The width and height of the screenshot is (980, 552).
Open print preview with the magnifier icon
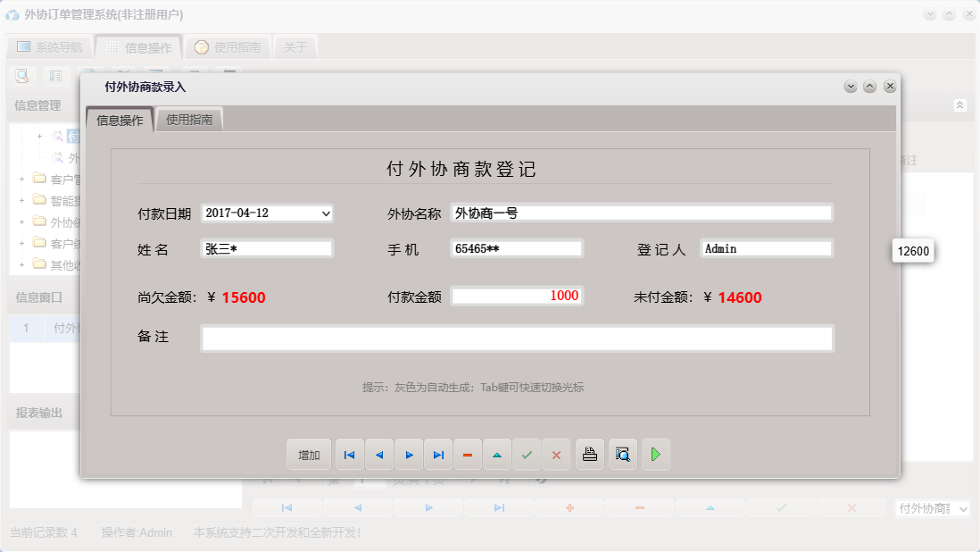point(622,455)
